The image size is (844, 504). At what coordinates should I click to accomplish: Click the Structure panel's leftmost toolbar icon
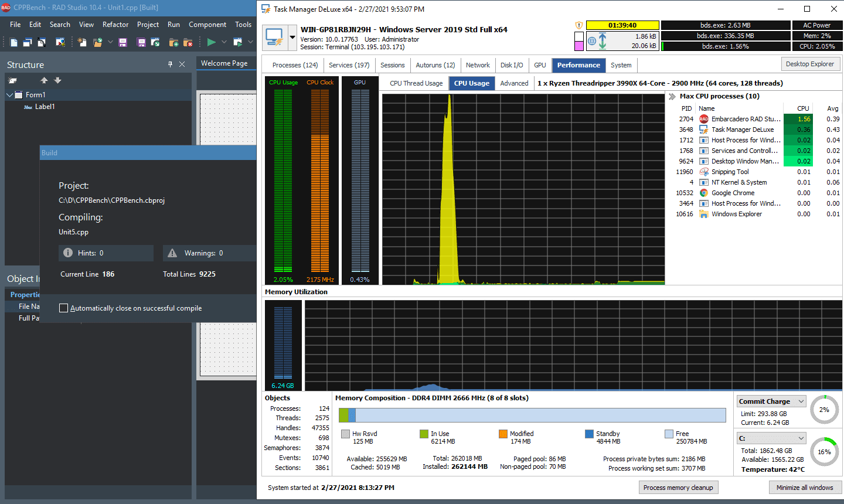[13, 80]
